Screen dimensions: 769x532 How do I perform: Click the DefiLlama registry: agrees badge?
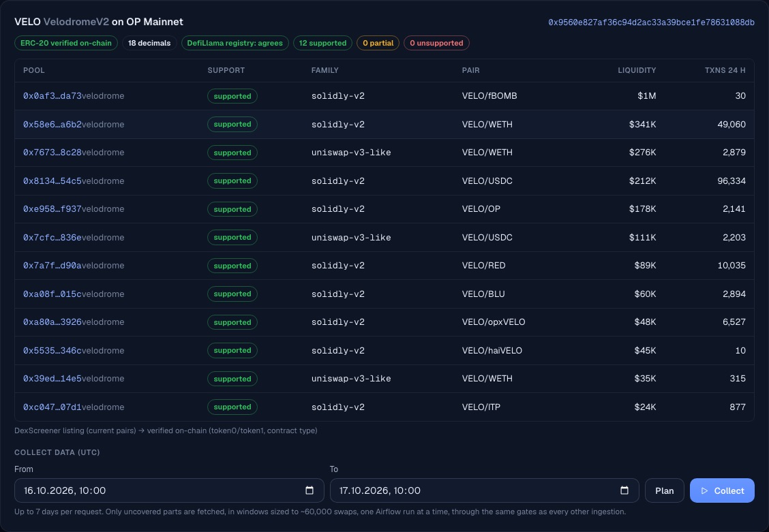click(x=235, y=43)
